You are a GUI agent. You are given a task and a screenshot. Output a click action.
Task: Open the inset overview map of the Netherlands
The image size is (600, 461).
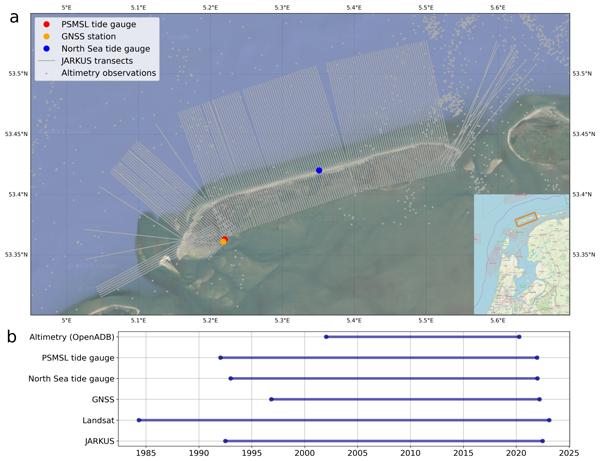(521, 254)
